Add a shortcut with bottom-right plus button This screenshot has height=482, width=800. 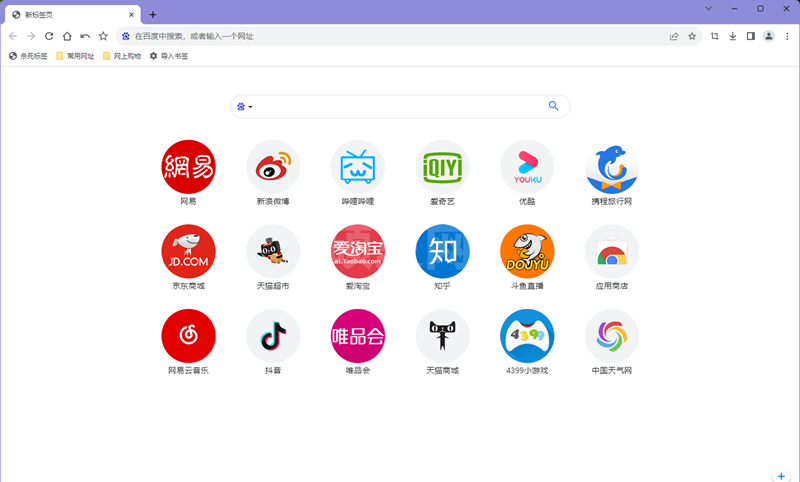[781, 476]
